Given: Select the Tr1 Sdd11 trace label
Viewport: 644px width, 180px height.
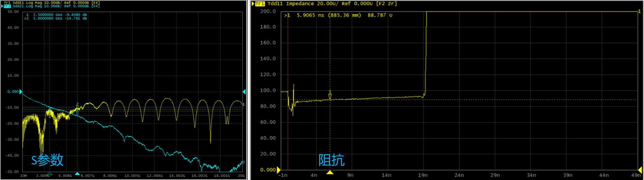Looking at the screenshot, I should pos(52,2).
